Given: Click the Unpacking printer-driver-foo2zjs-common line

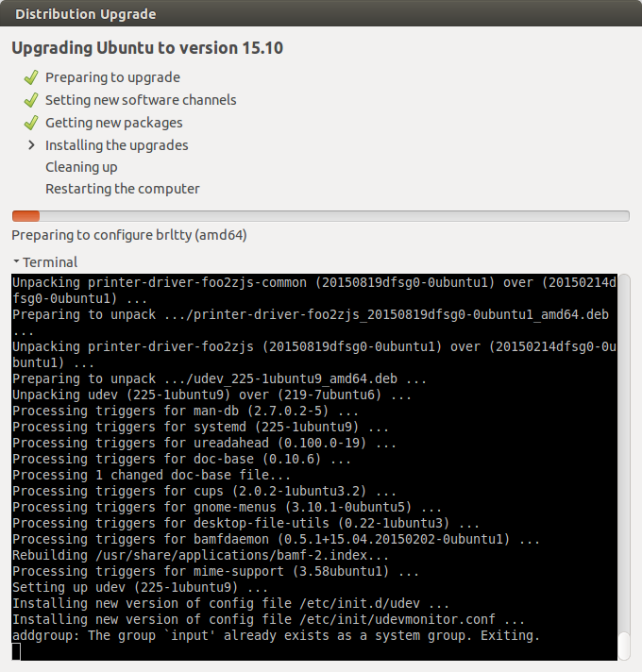Looking at the screenshot, I should point(314,291).
